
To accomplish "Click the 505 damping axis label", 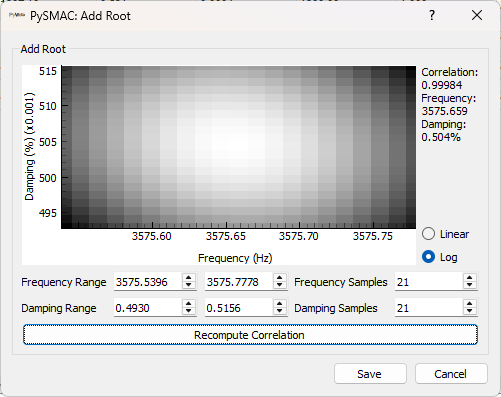I will pyautogui.click(x=48, y=142).
